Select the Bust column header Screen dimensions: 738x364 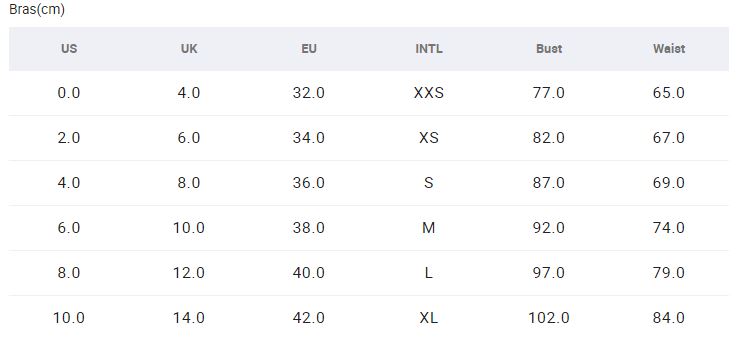click(549, 49)
